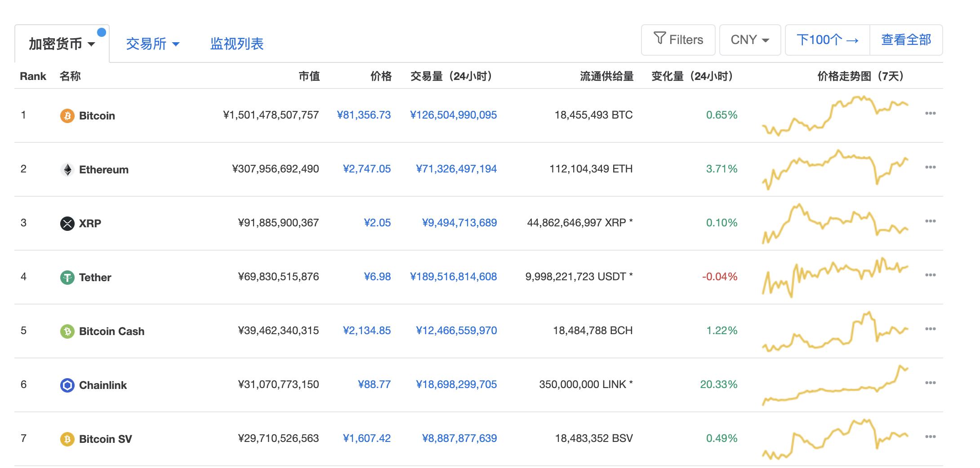Viewport: 980px width, 468px height.
Task: Click Bitcoin SV volume ¥8,887,877,639
Action: tap(459, 438)
